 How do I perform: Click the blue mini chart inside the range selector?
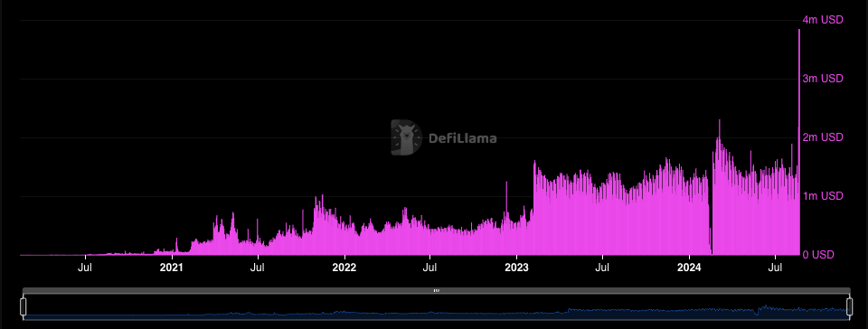point(436,307)
